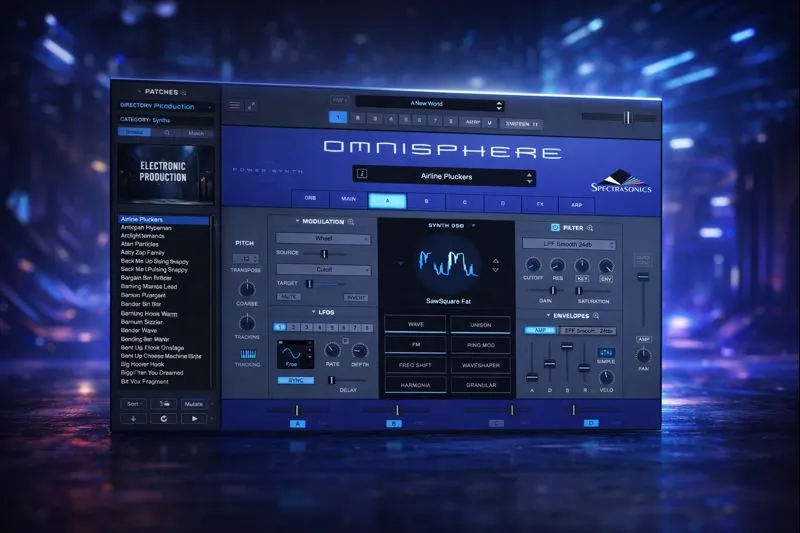Click the Transpose value field
800x533 pixels.
point(246,259)
